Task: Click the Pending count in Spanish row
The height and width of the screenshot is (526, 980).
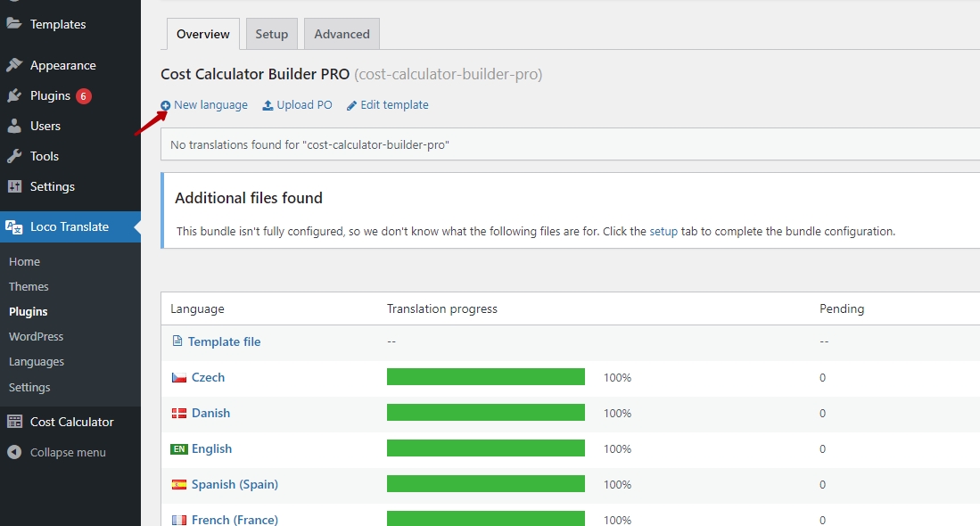Action: [822, 484]
